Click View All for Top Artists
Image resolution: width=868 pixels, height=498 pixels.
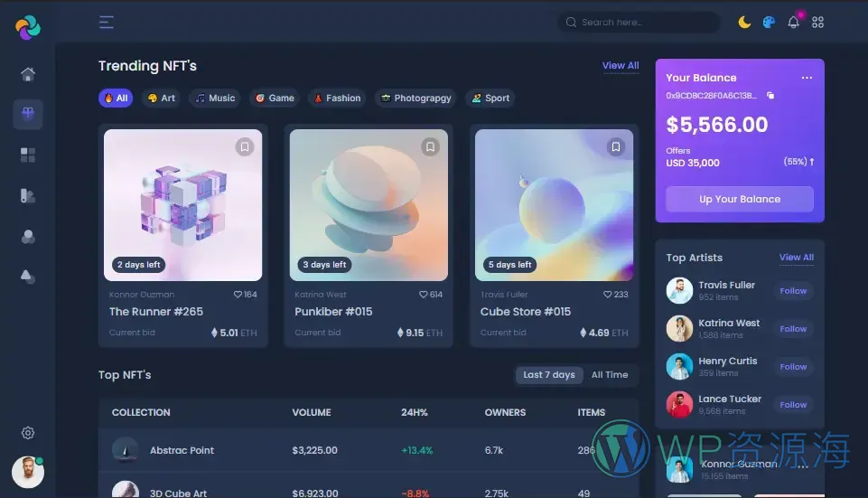(796, 258)
